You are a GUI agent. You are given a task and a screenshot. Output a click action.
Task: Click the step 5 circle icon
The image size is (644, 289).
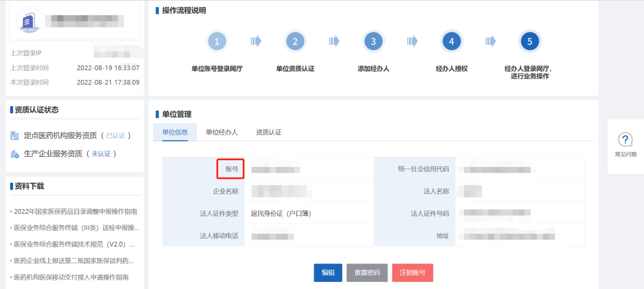coord(530,42)
